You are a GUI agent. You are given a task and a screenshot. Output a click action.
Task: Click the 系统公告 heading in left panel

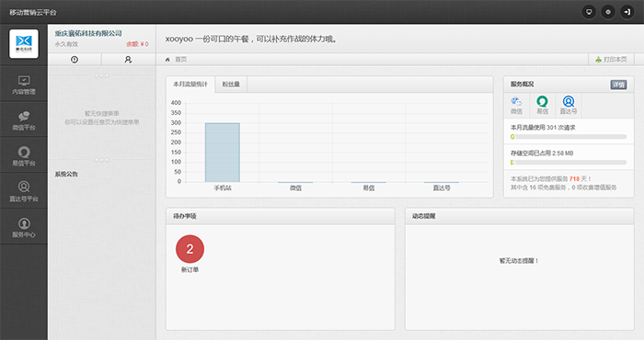coord(66,174)
